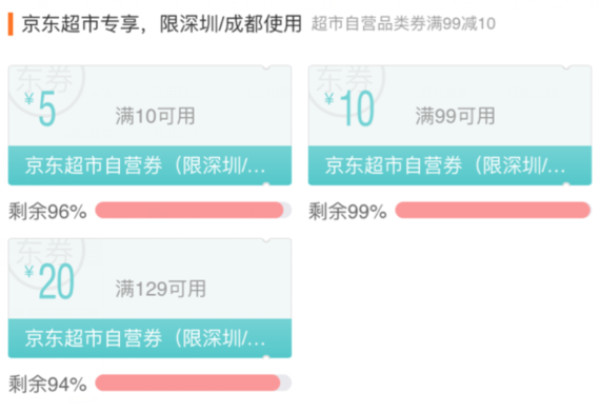
Task: Open teal label bar of ¥20 coupon
Action: point(150,338)
